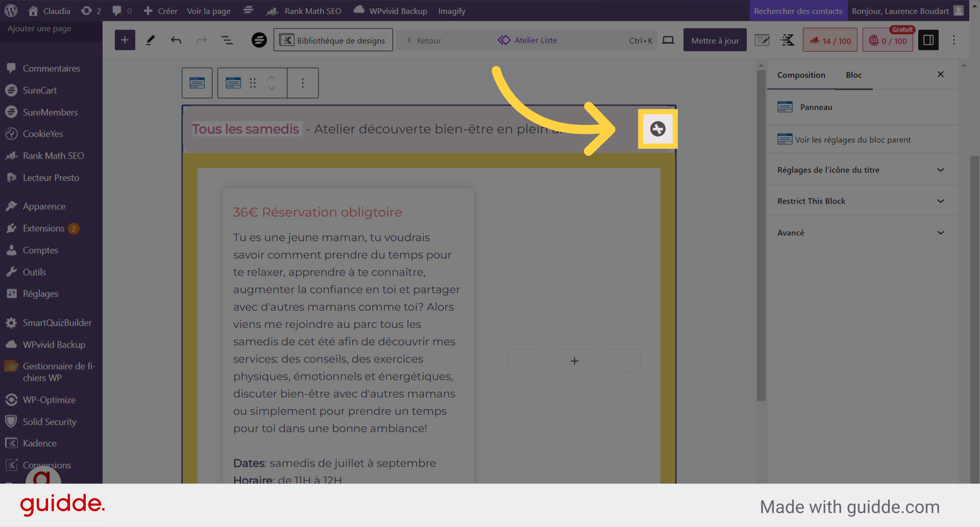Open the laptop preview view icon
The width and height of the screenshot is (980, 527).
pyautogui.click(x=668, y=40)
